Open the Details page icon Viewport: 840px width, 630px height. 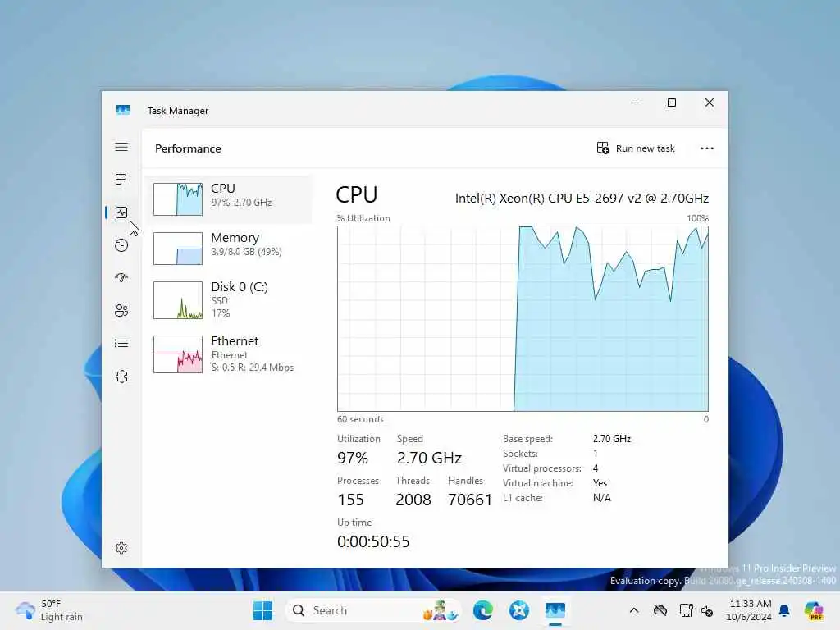(121, 344)
